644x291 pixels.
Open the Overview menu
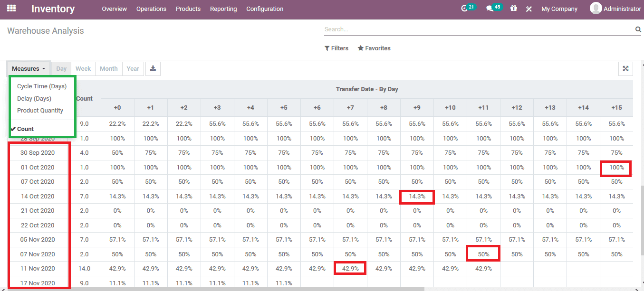pyautogui.click(x=114, y=9)
